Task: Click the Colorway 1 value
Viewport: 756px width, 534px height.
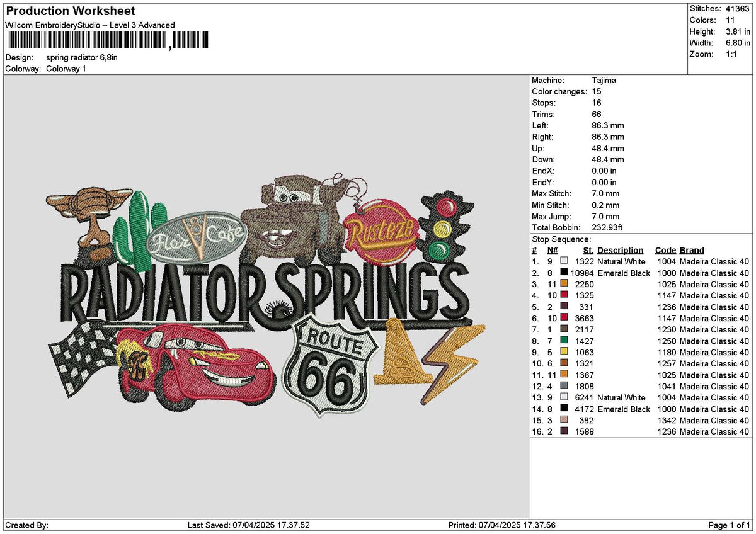Action: coord(66,69)
